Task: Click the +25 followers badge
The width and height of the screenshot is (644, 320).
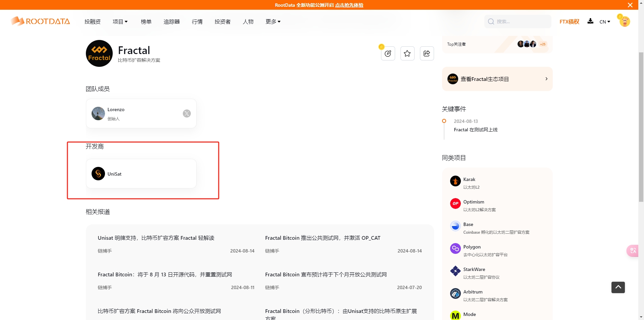Action: click(543, 44)
